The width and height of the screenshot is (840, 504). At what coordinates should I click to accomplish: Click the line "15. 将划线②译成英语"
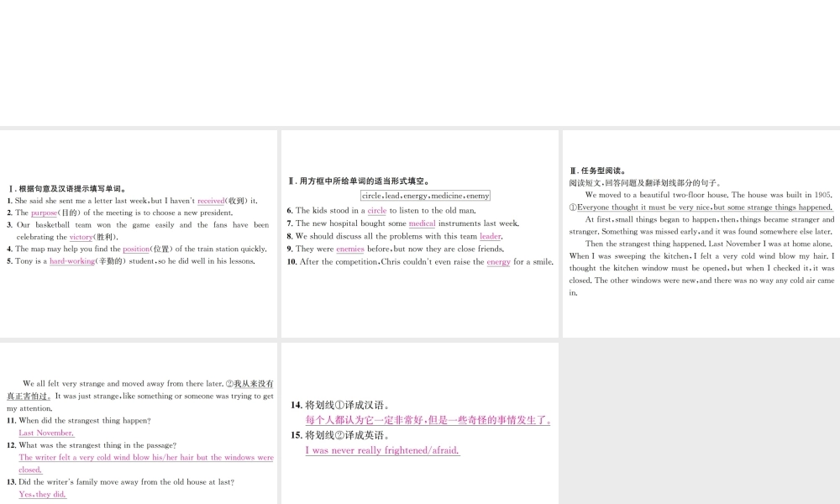pos(341,435)
